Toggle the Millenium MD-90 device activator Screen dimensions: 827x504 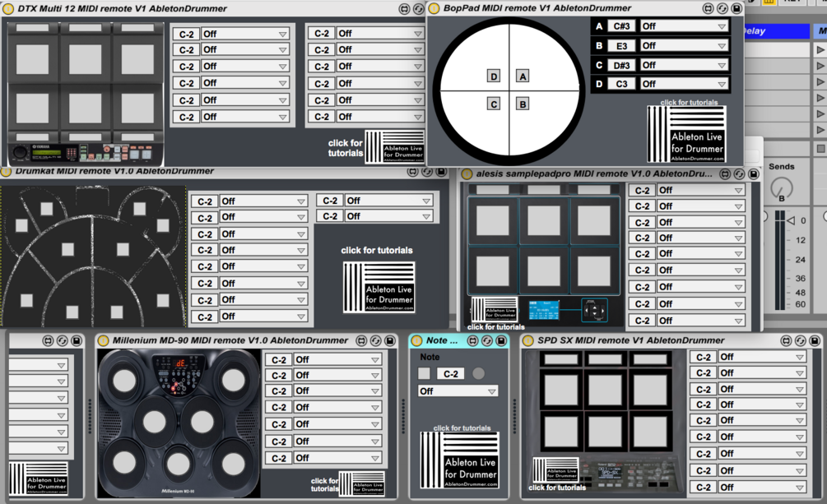[104, 340]
